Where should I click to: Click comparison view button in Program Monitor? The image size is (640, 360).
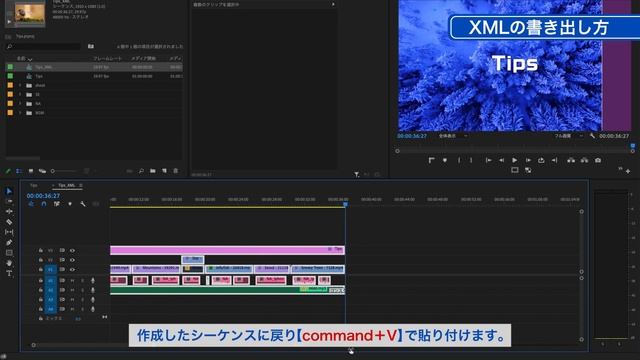[528, 170]
